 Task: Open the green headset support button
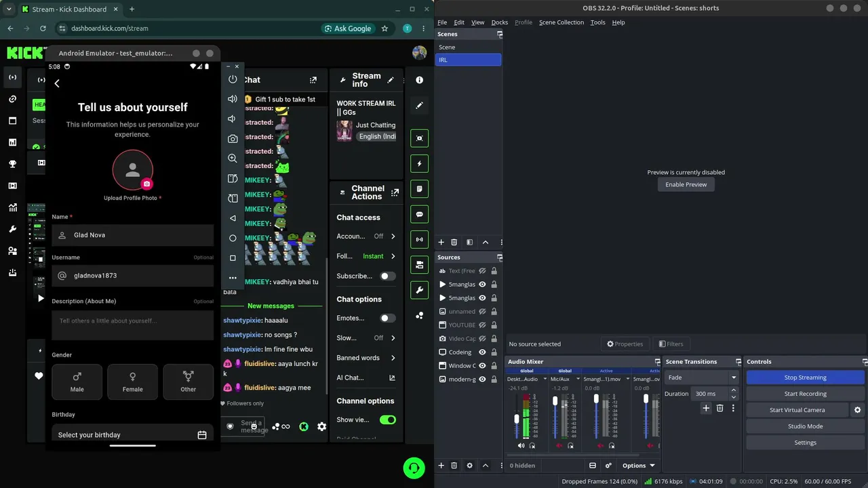414,468
